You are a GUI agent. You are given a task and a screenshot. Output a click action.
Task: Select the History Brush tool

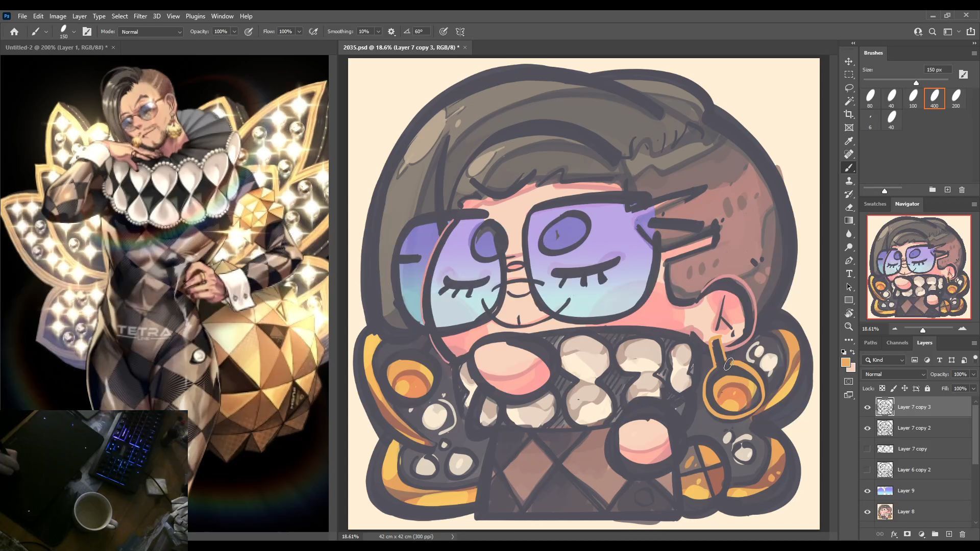(849, 194)
